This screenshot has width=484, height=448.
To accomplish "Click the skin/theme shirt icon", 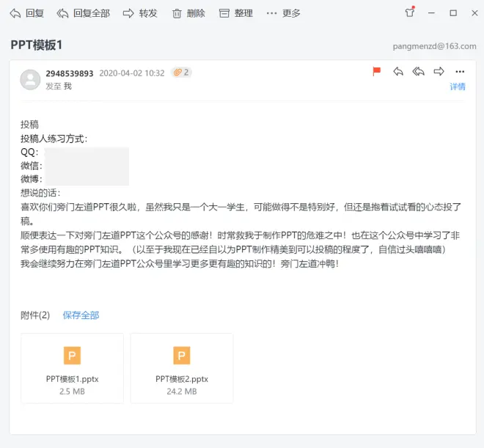I will [x=410, y=12].
